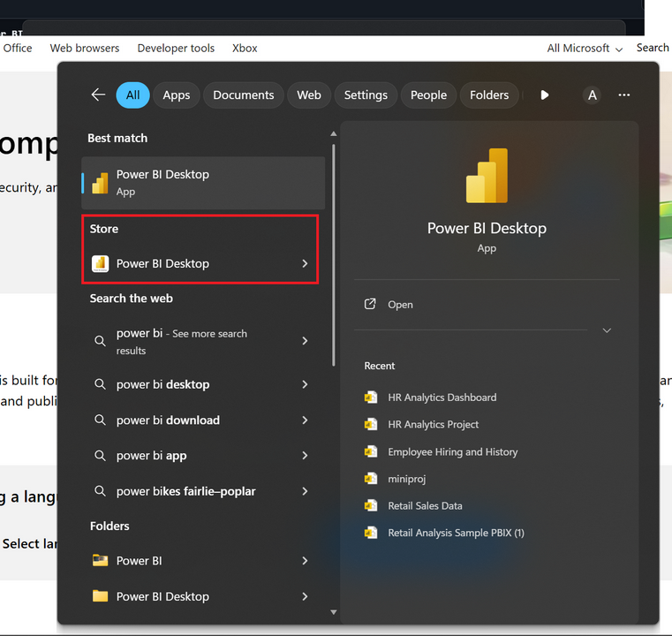Click file icon for Retail Sales Data

(x=371, y=506)
